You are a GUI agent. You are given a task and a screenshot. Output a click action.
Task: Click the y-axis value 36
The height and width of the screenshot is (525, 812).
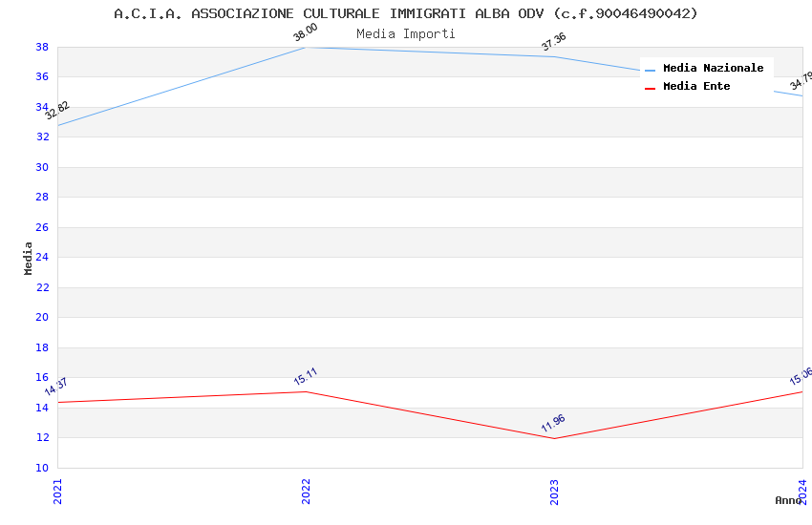pyautogui.click(x=42, y=76)
